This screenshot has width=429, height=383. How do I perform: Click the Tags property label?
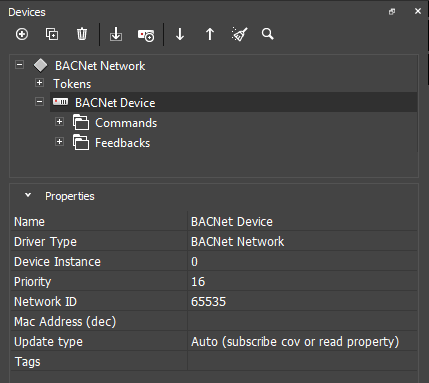[28, 362]
